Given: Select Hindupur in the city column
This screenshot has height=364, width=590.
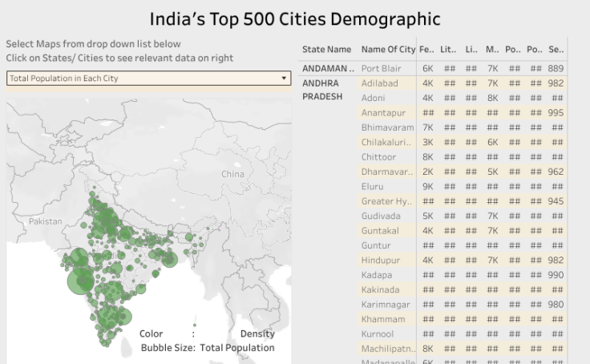Looking at the screenshot, I should [x=381, y=261].
